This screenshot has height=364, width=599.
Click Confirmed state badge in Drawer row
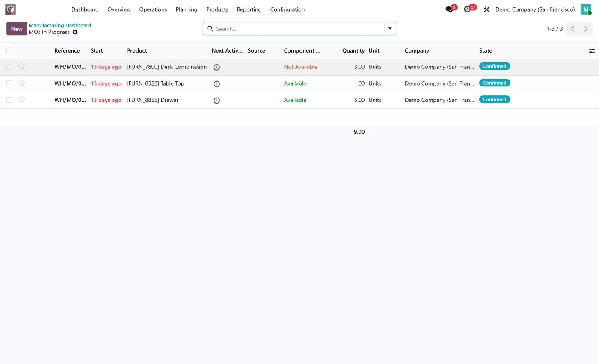point(495,100)
